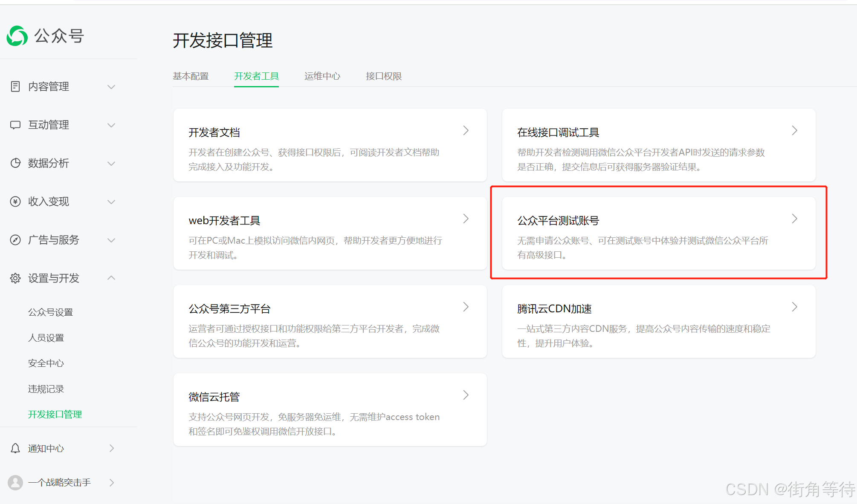The height and width of the screenshot is (504, 857).
Task: Expand the 内容管理 chevron
Action: (x=111, y=87)
